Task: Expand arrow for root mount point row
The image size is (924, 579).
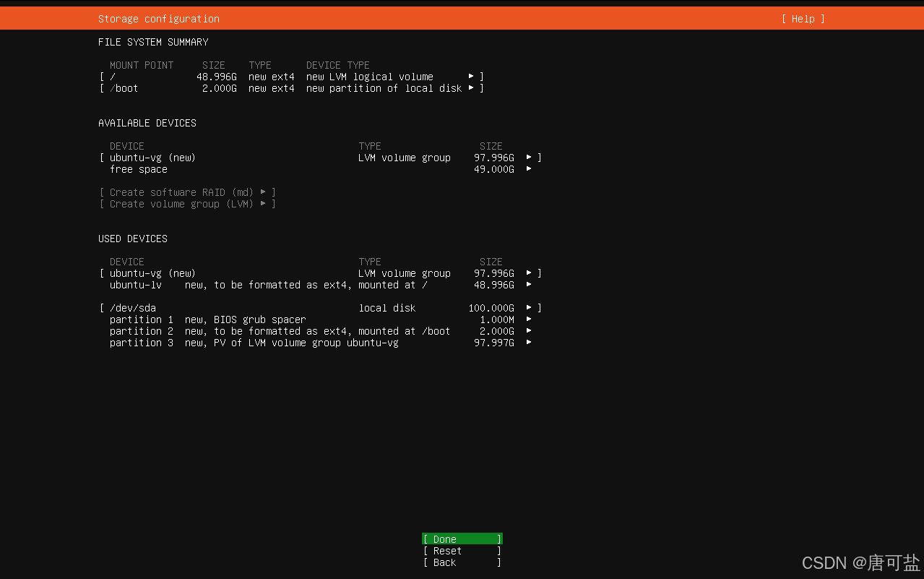Action: coord(471,77)
